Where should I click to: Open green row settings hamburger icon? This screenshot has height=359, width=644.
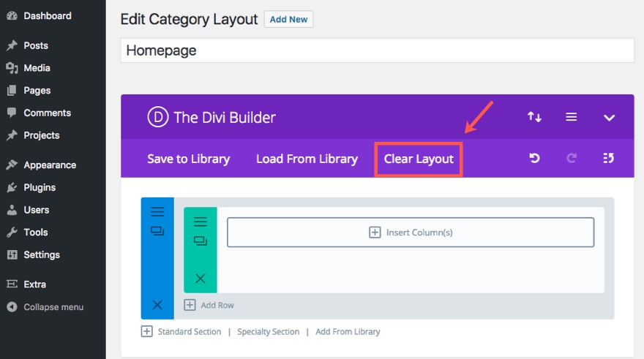pos(201,222)
